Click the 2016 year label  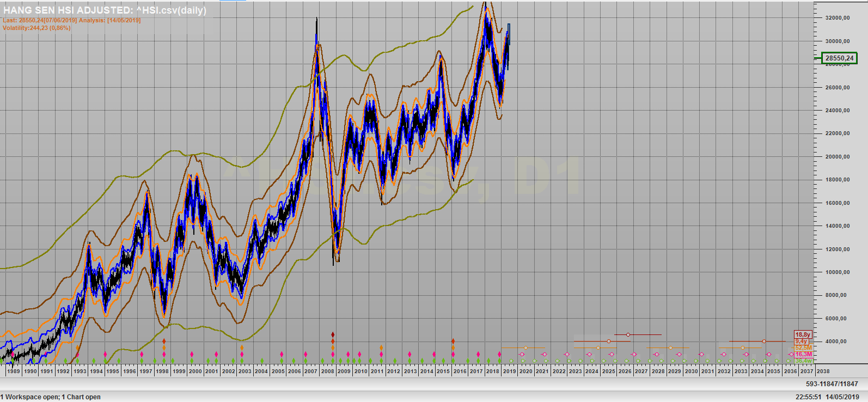click(460, 371)
